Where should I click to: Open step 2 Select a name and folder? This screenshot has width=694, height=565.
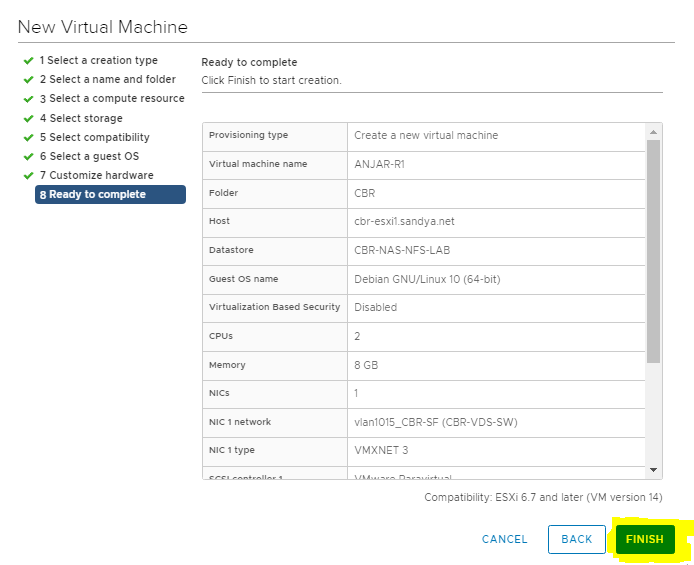[107, 80]
